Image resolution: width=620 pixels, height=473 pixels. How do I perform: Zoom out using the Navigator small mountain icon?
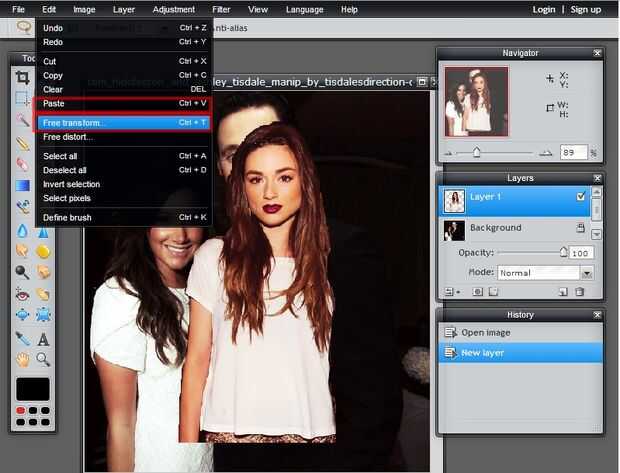pyautogui.click(x=448, y=153)
